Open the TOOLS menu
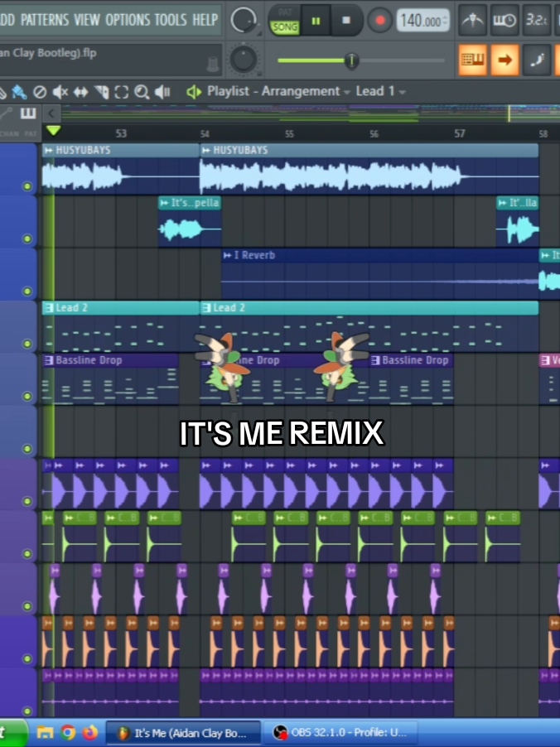560x747 pixels. (171, 20)
